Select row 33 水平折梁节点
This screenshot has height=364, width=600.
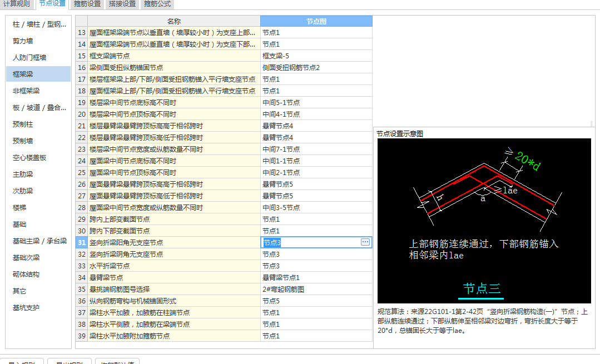tap(173, 266)
